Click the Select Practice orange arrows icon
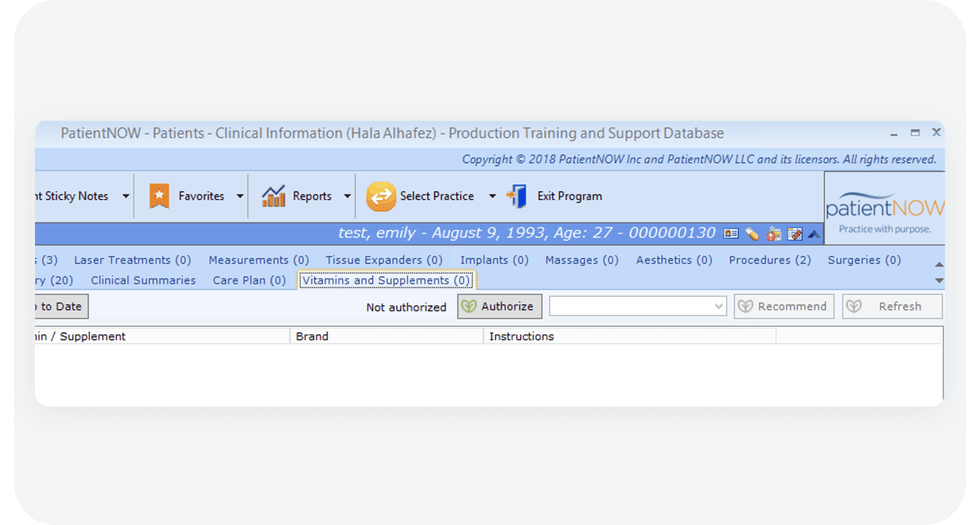 381,196
